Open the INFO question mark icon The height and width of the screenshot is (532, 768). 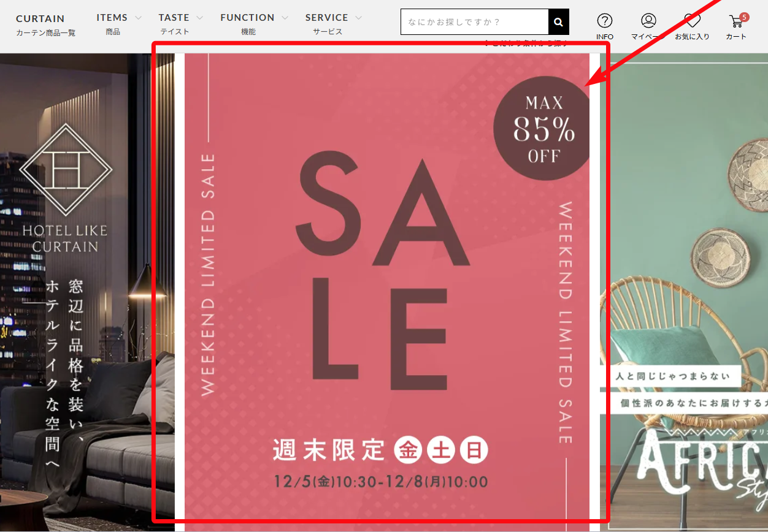coord(604,21)
